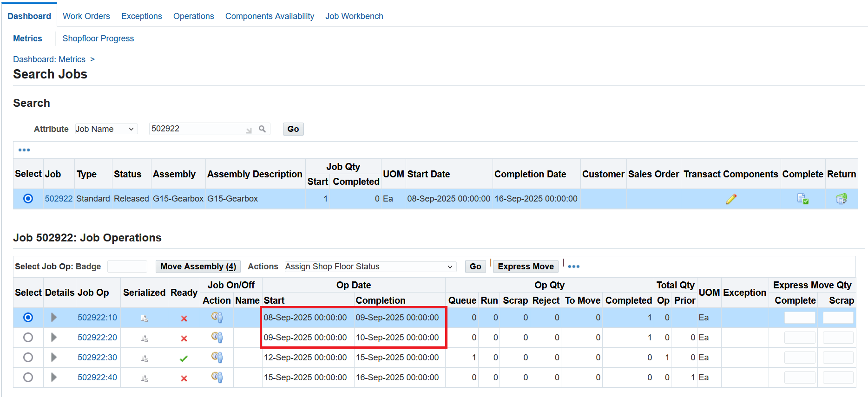Click Job On/Off action icon for 502922:40

tap(217, 377)
